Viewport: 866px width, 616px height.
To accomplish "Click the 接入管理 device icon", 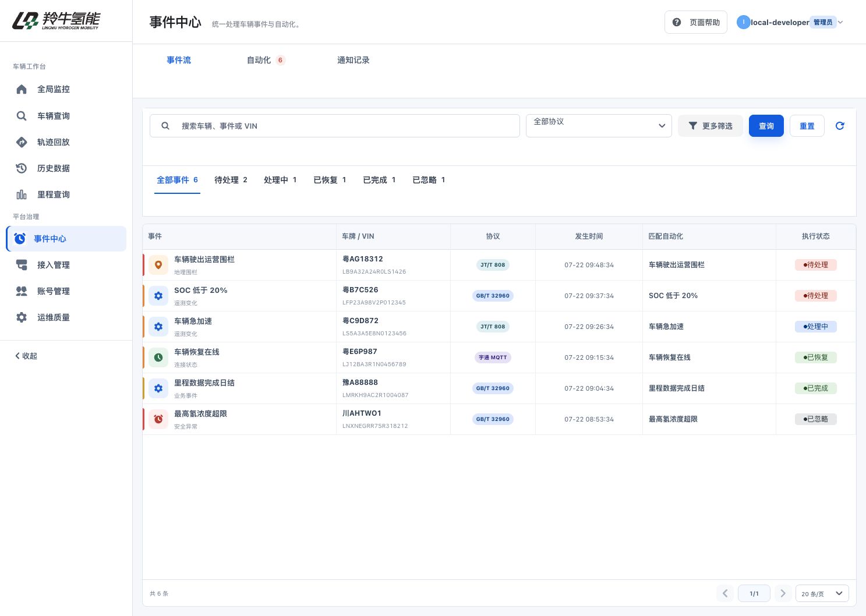I will pyautogui.click(x=22, y=265).
